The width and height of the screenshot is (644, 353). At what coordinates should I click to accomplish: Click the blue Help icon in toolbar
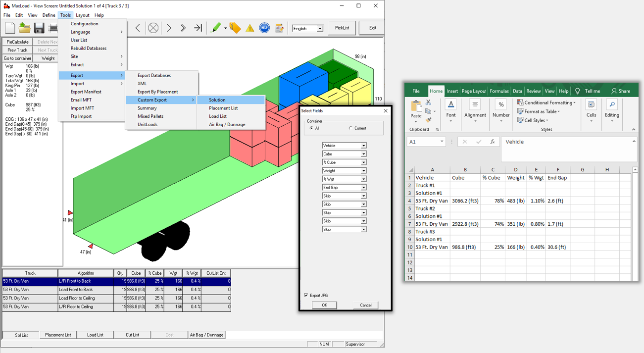264,28
